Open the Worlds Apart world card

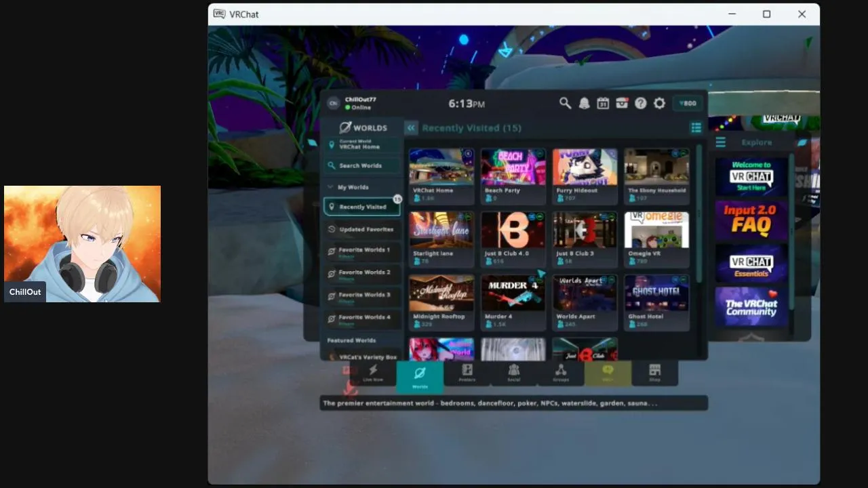pos(585,302)
